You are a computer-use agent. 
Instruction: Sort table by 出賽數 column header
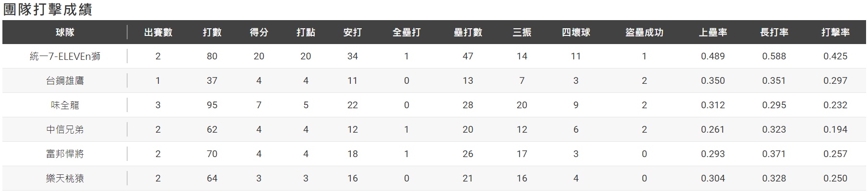[158, 33]
